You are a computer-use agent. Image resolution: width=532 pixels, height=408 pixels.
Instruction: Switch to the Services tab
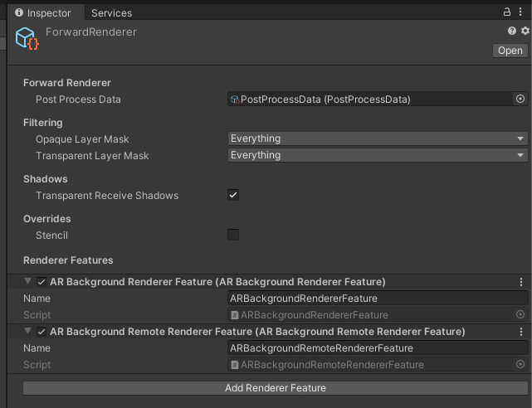click(x=111, y=13)
